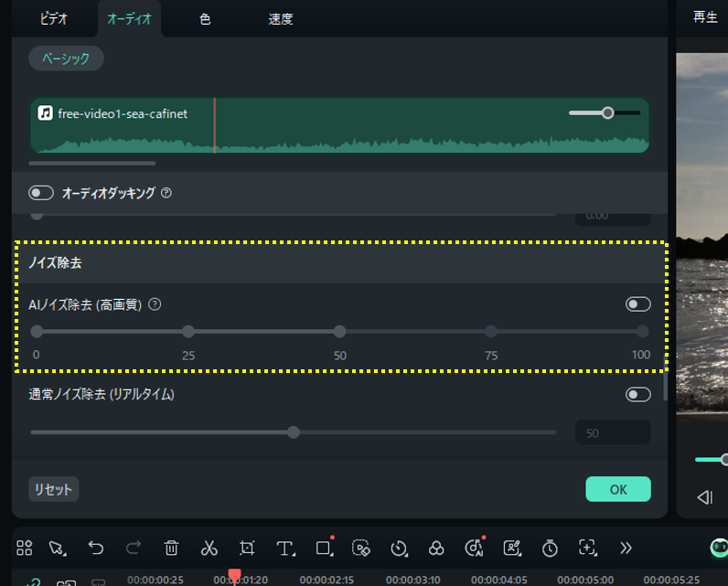Add text with the T tool
The width and height of the screenshot is (728, 586).
(285, 549)
